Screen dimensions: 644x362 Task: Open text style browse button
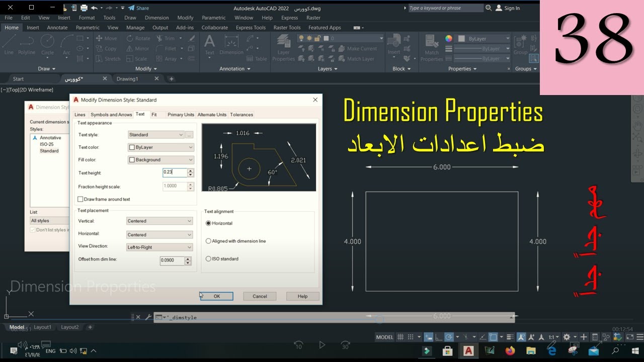click(x=190, y=135)
